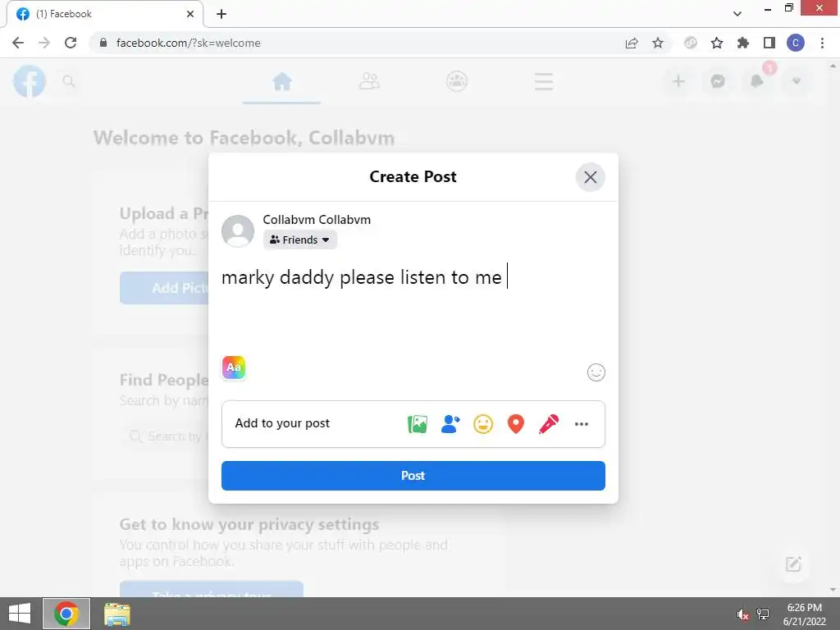Click the page scrollbar up arrow
Viewport: 840px width, 630px height.
[833, 66]
